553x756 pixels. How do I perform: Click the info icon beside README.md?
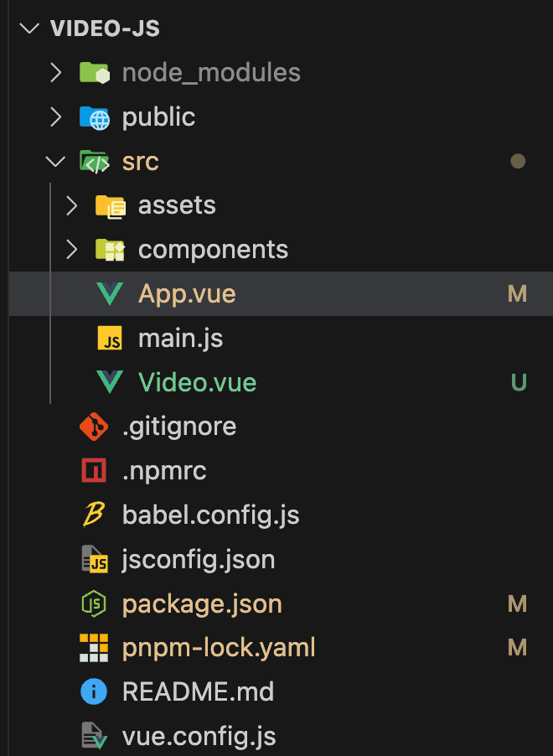click(94, 692)
